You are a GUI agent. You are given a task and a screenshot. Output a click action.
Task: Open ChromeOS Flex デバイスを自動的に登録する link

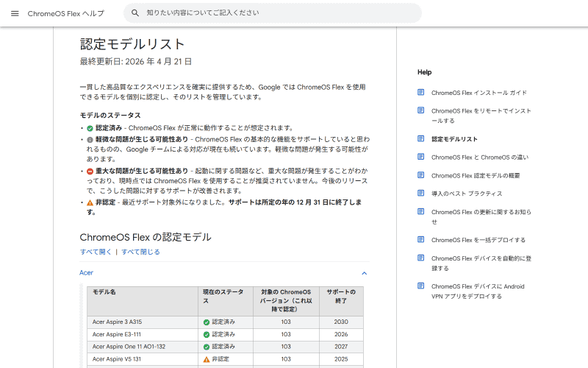[481, 263]
